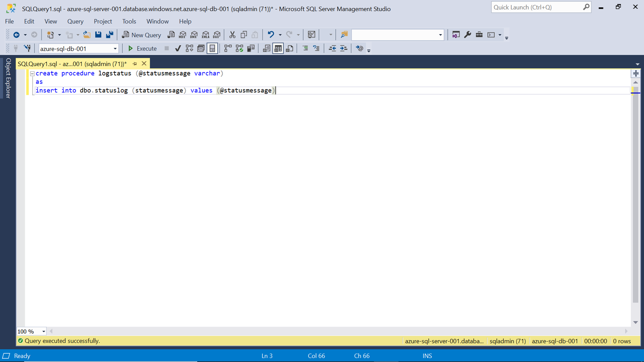Open a New Query window

point(141,35)
